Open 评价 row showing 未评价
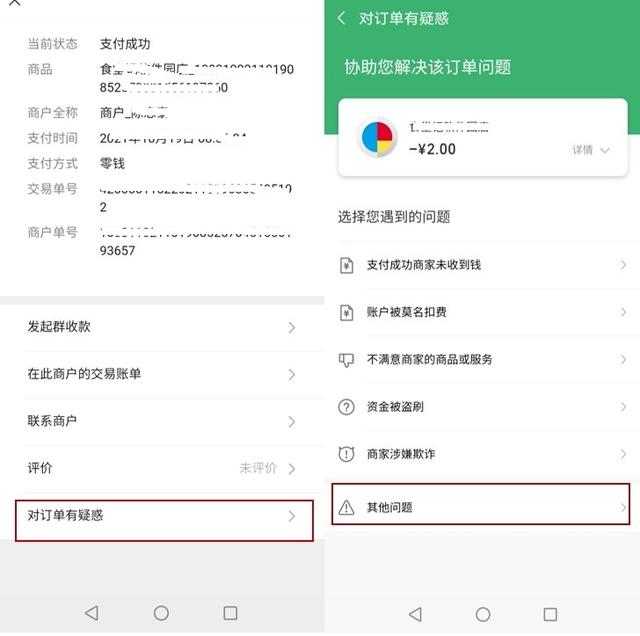This screenshot has height=636, width=640. pyautogui.click(x=162, y=468)
